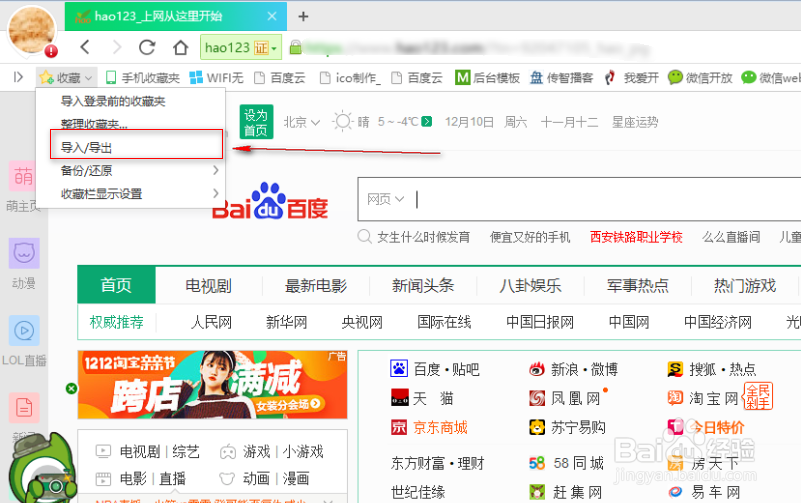Viewport: 801px width, 503px height.
Task: Switch to the 军事热点 tab
Action: [638, 285]
